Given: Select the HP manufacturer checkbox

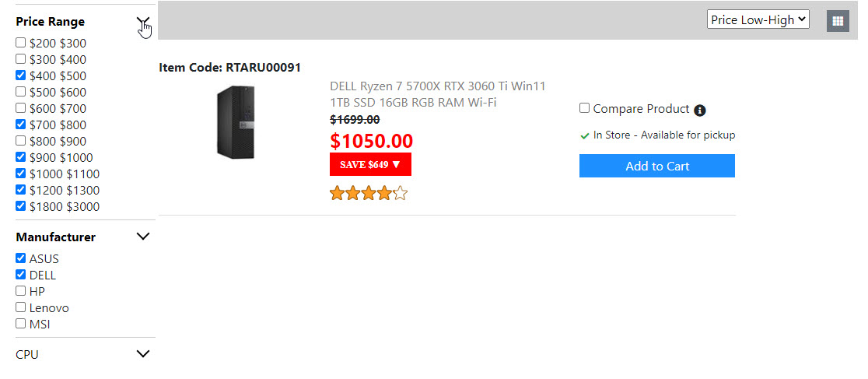Looking at the screenshot, I should click(21, 291).
